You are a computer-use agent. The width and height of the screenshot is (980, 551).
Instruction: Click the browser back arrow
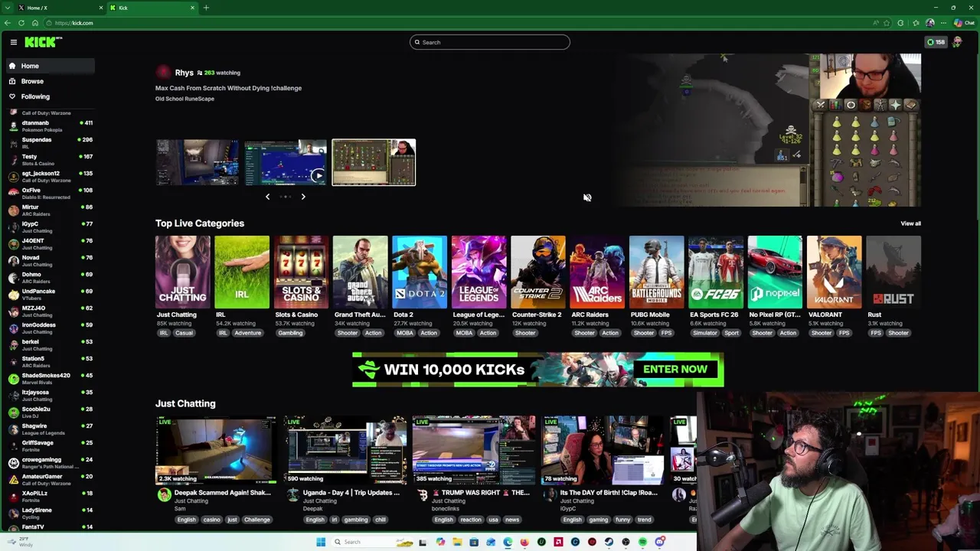[8, 23]
